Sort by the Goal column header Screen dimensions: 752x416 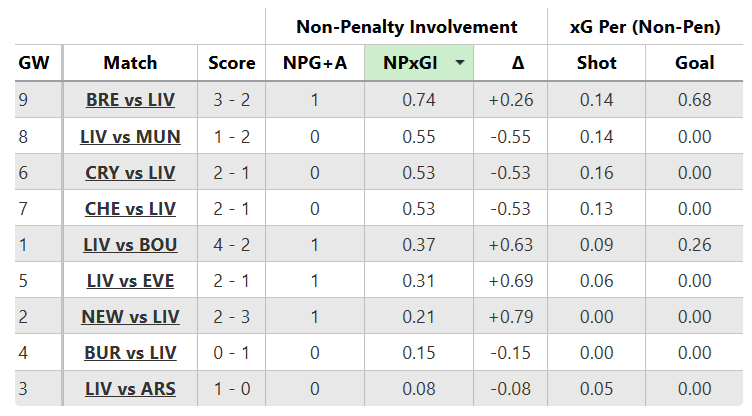coord(694,63)
